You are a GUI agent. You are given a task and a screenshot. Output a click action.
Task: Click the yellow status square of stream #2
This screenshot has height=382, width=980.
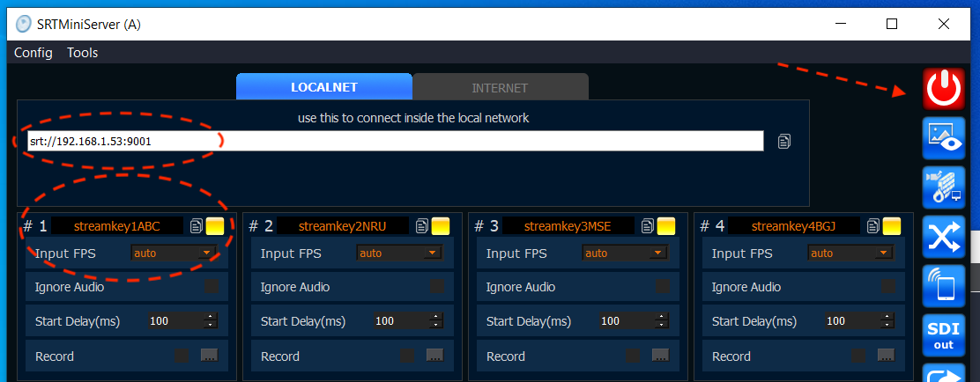coord(441,226)
